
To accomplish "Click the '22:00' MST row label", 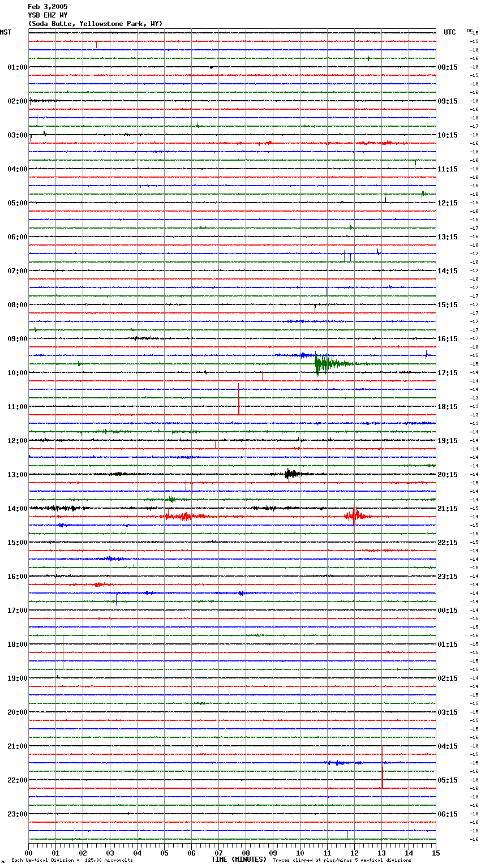I will point(18,780).
